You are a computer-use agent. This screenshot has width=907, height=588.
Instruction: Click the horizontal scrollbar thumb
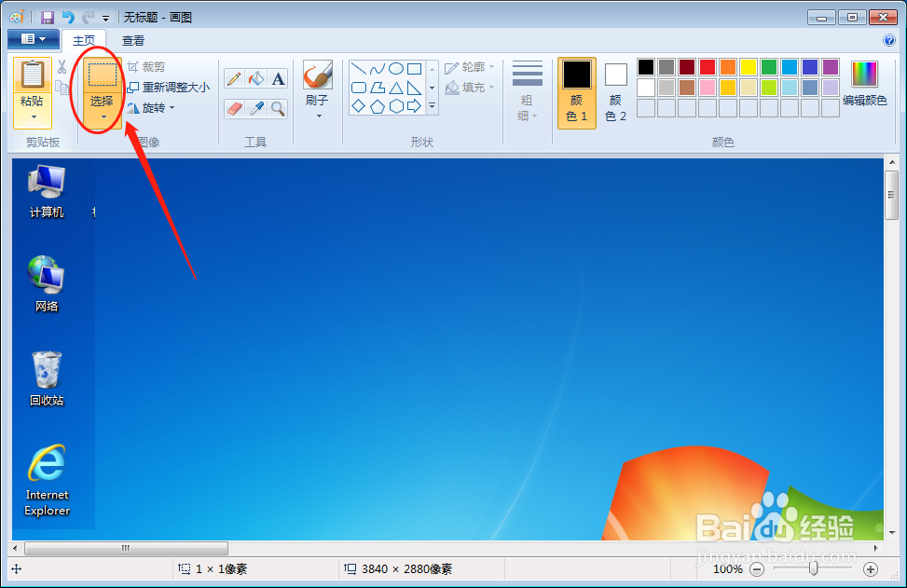point(126,548)
